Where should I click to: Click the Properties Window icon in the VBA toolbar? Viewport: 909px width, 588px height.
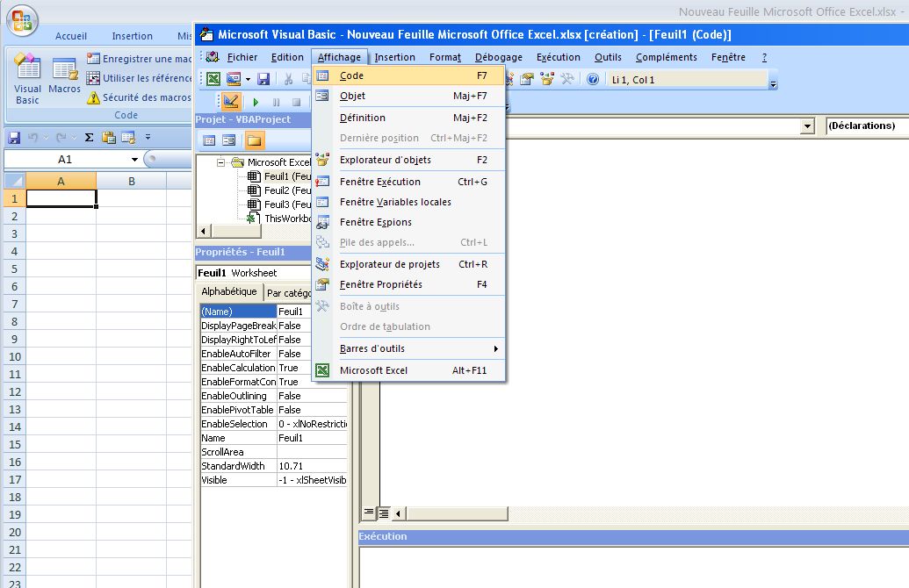pyautogui.click(x=527, y=79)
